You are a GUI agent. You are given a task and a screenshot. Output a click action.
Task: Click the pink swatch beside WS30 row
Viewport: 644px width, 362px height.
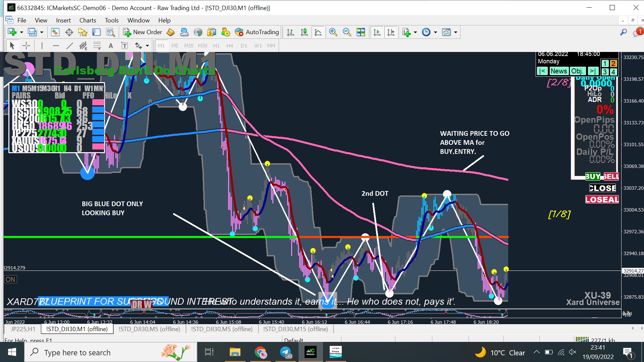pyautogui.click(x=98, y=102)
